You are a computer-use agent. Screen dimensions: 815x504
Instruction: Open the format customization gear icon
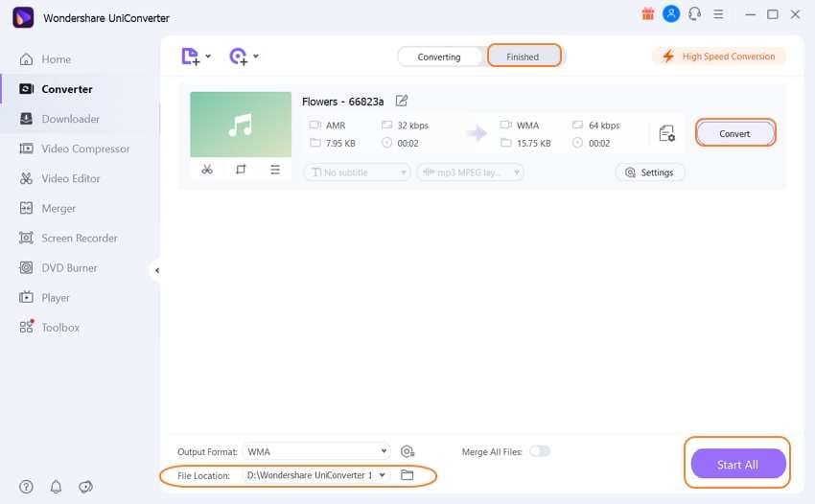tap(407, 451)
